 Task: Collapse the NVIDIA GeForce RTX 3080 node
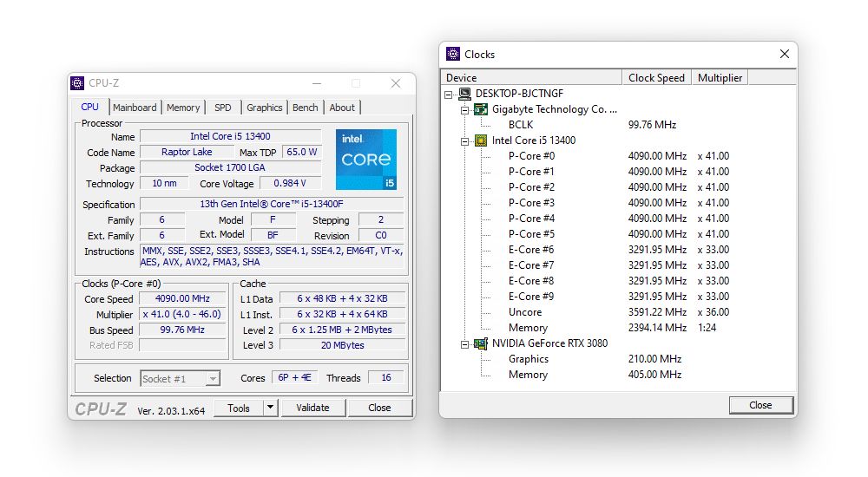464,345
